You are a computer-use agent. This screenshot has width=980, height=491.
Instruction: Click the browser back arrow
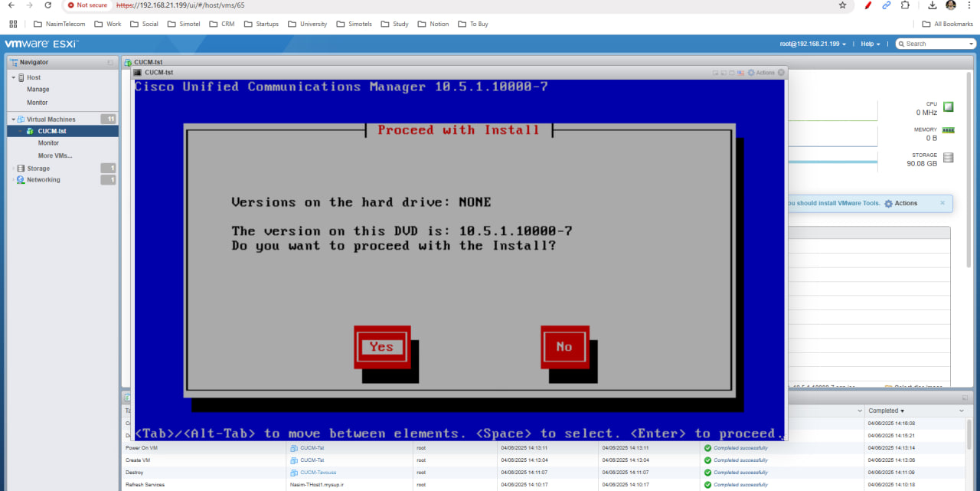(11, 5)
